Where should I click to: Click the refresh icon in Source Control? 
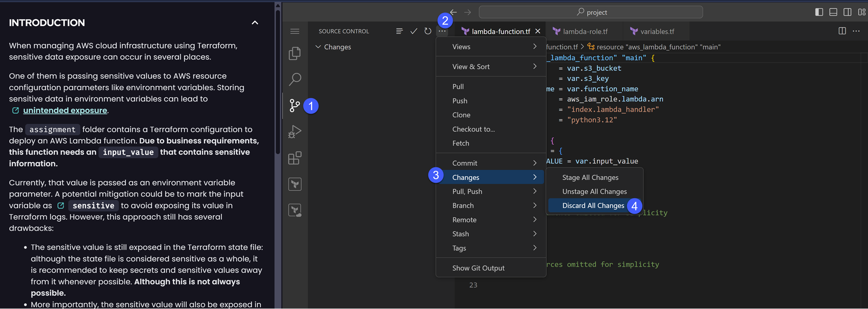pos(428,31)
